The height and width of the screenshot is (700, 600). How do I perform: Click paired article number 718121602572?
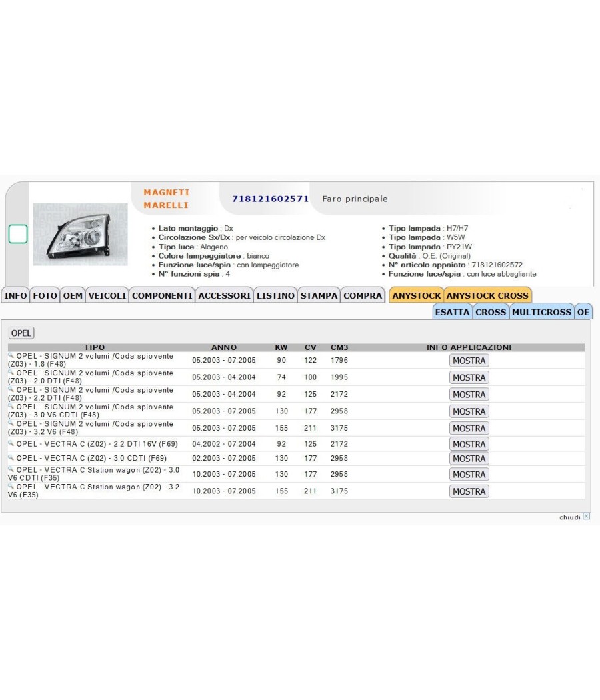click(497, 265)
